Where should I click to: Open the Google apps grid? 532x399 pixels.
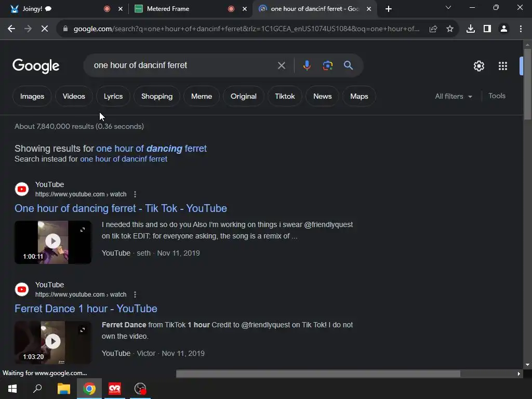click(503, 66)
